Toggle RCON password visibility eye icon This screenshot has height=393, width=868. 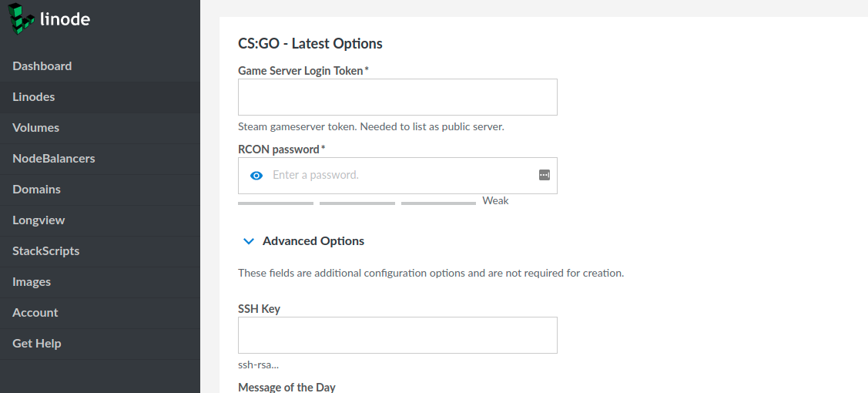pos(256,176)
